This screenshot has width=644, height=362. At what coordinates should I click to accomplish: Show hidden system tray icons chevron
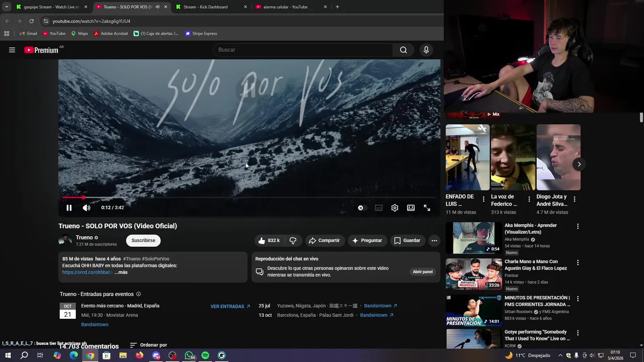560,355
